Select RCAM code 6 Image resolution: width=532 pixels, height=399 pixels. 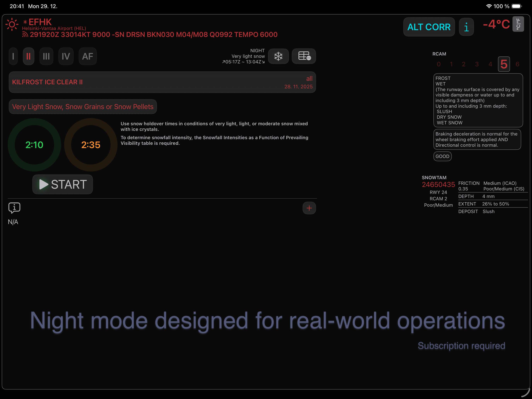pyautogui.click(x=517, y=64)
